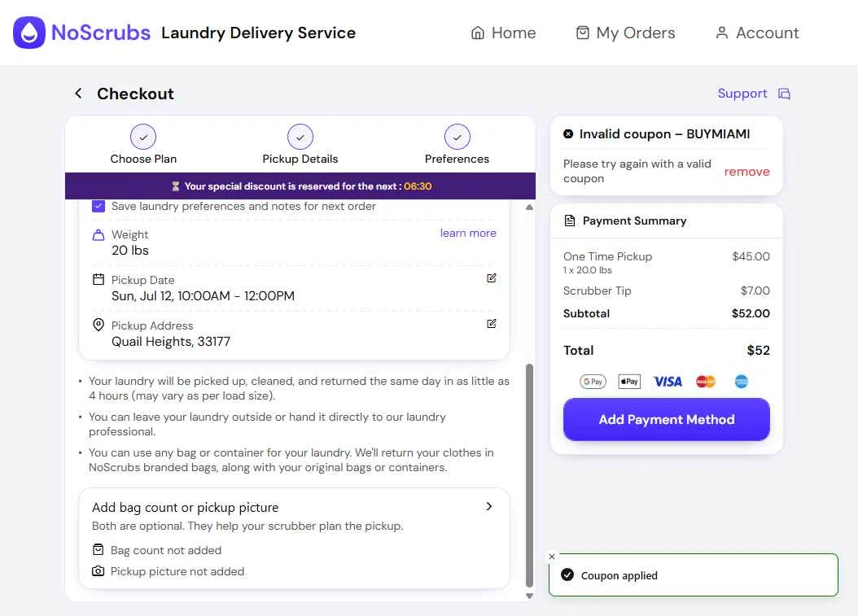Select the VISA payment icon

(x=668, y=382)
